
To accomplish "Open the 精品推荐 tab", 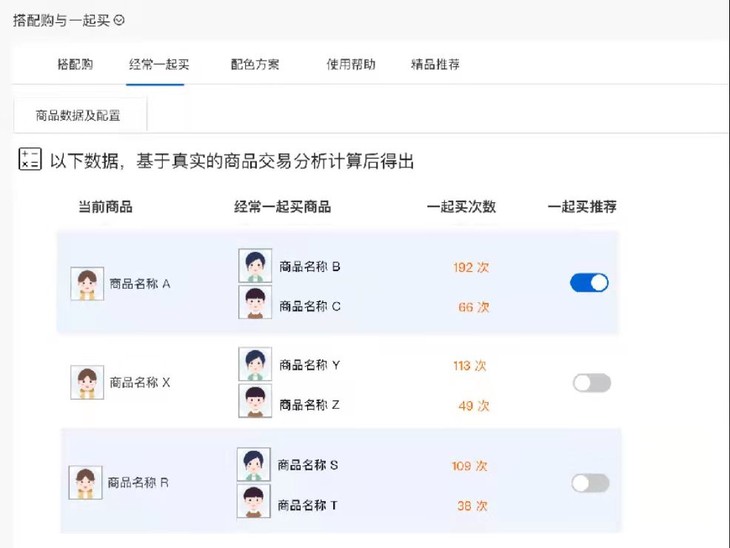I will (x=435, y=64).
